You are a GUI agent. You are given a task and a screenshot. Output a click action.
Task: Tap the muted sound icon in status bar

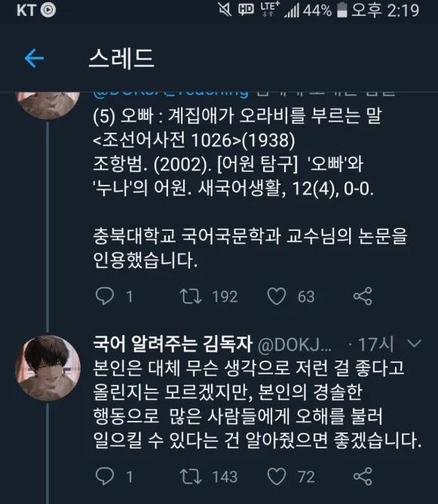pyautogui.click(x=225, y=10)
